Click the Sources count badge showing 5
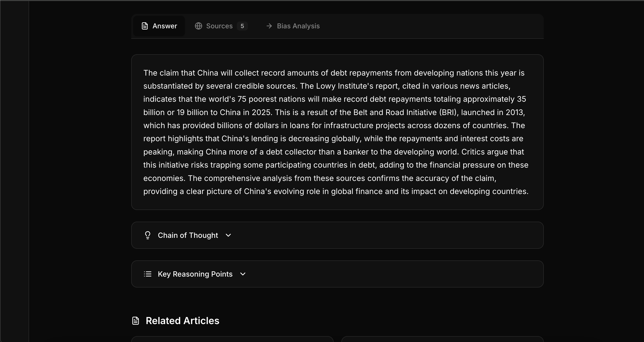644x342 pixels. [x=242, y=26]
